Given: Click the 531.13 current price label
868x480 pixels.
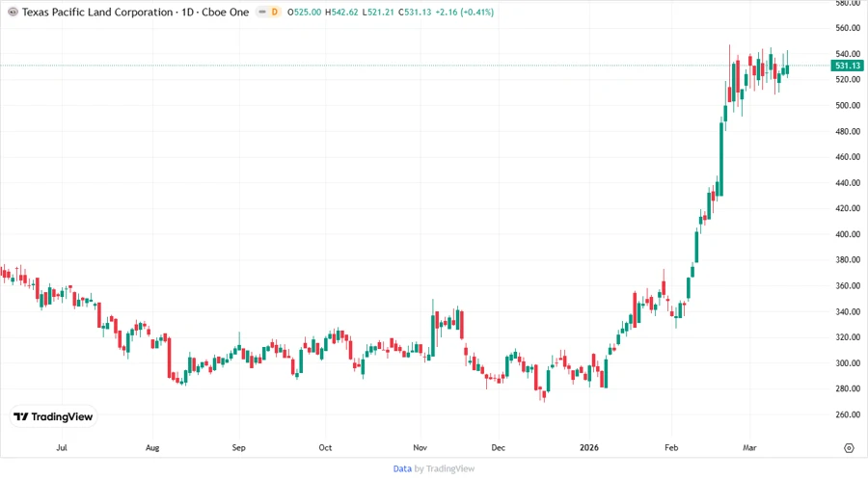Looking at the screenshot, I should click(x=847, y=66).
